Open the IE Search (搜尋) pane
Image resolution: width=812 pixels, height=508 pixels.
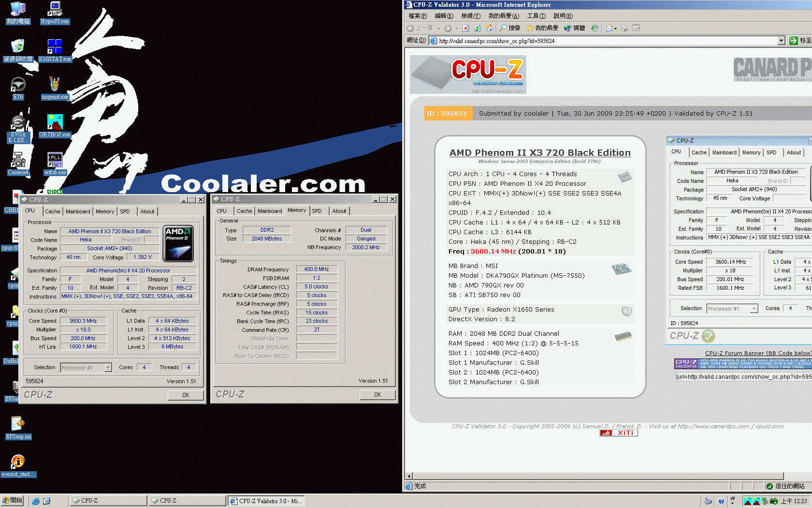click(510, 28)
